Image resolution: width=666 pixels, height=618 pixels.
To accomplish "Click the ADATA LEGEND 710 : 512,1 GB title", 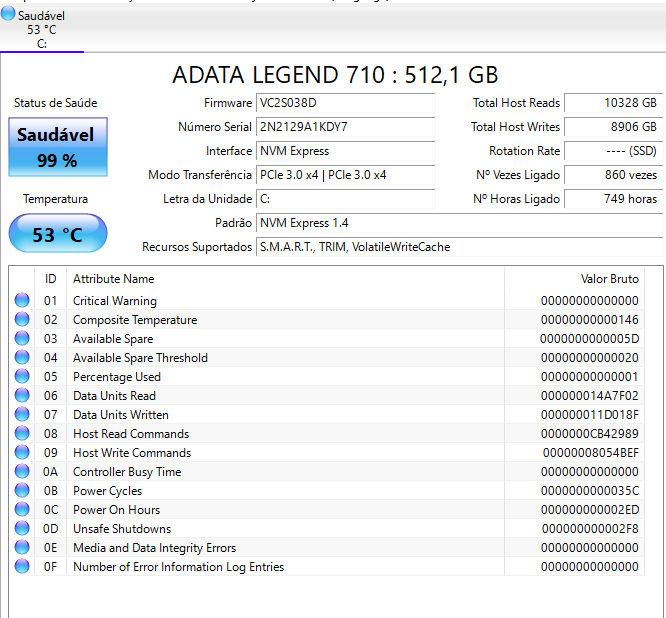I will [335, 75].
